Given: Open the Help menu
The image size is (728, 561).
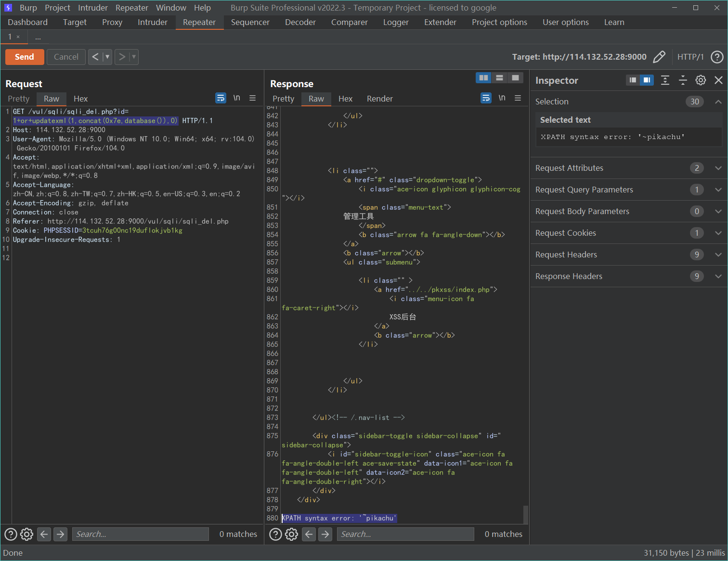Looking at the screenshot, I should [202, 8].
